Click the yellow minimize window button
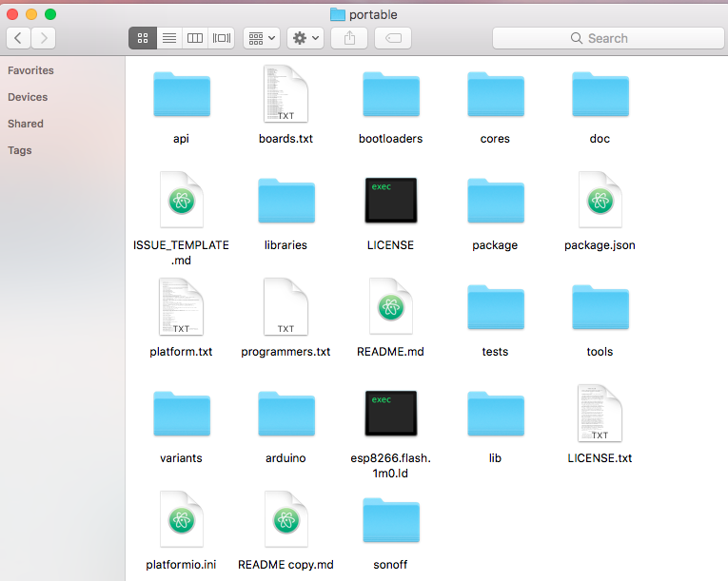The image size is (728, 581). point(31,14)
